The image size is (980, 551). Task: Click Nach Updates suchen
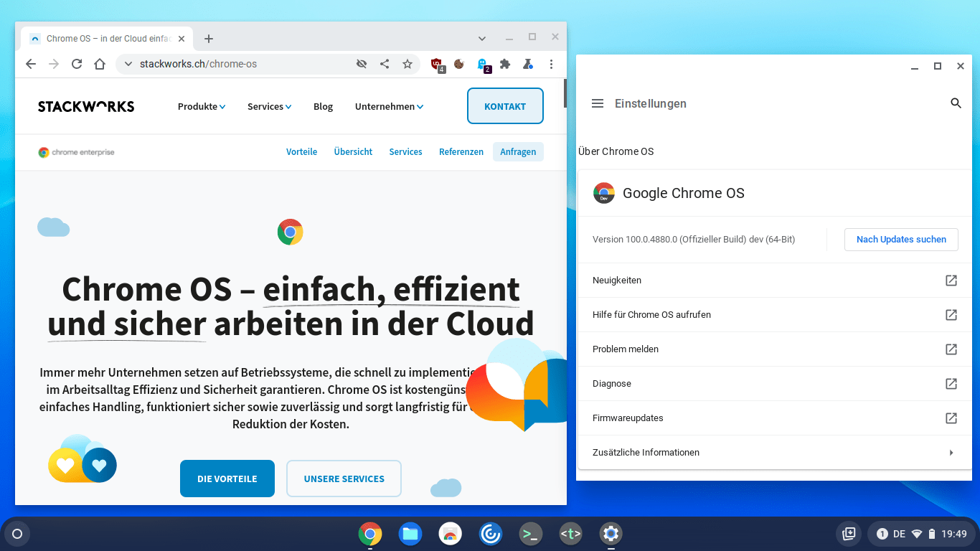click(901, 240)
